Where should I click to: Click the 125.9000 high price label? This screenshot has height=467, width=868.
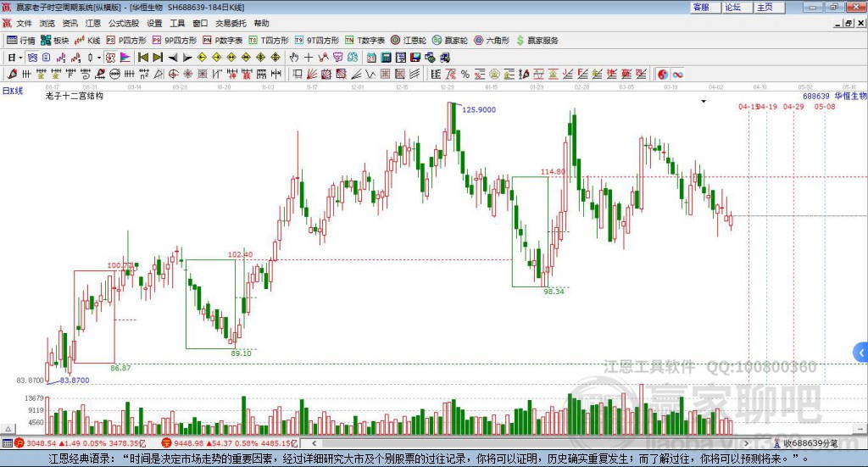click(479, 109)
